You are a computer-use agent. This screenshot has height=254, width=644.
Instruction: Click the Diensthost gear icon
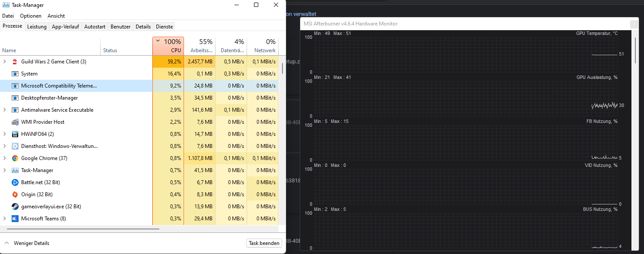coord(15,146)
